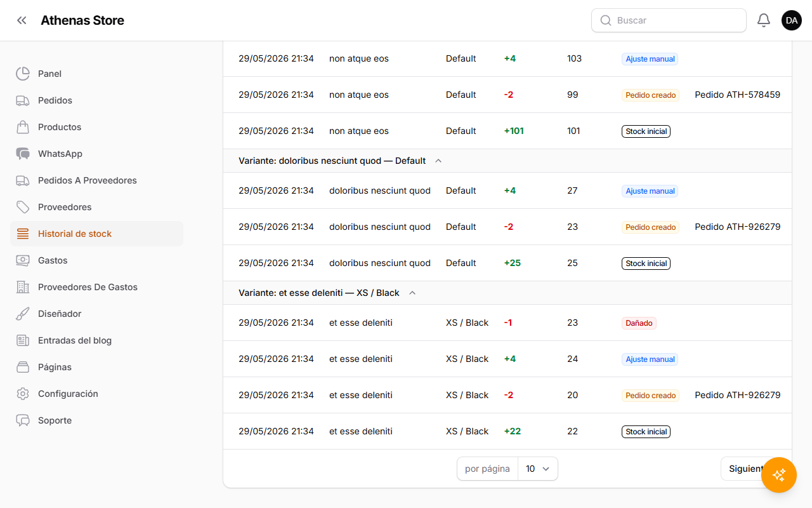Go to Pedidos section
The image size is (812, 508).
pyautogui.click(x=96, y=100)
